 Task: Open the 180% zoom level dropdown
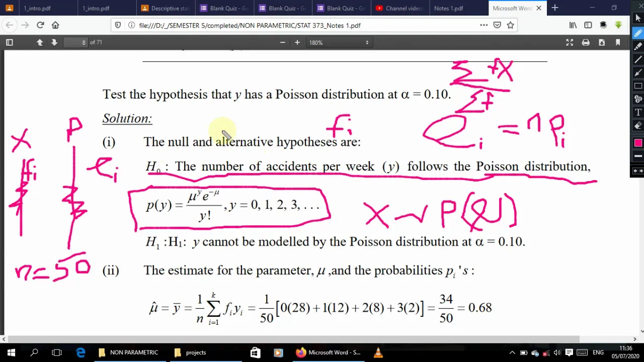tap(339, 43)
